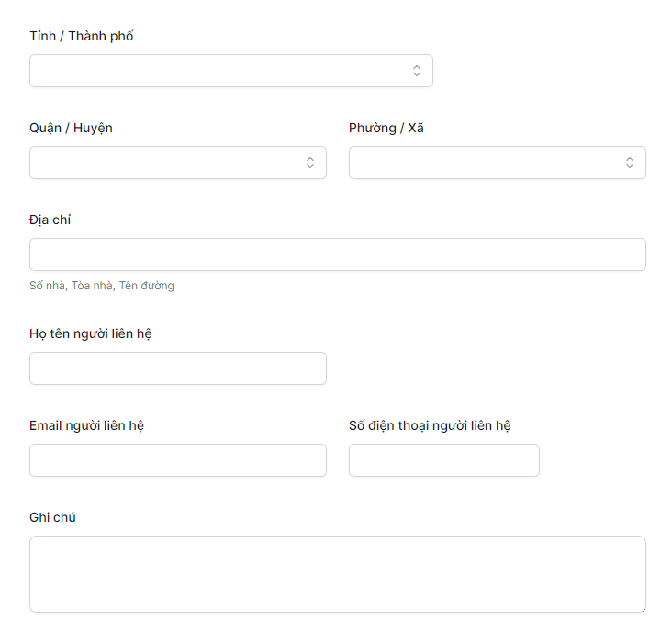Focus the Địa chỉ address field
672x633 pixels.
337,254
